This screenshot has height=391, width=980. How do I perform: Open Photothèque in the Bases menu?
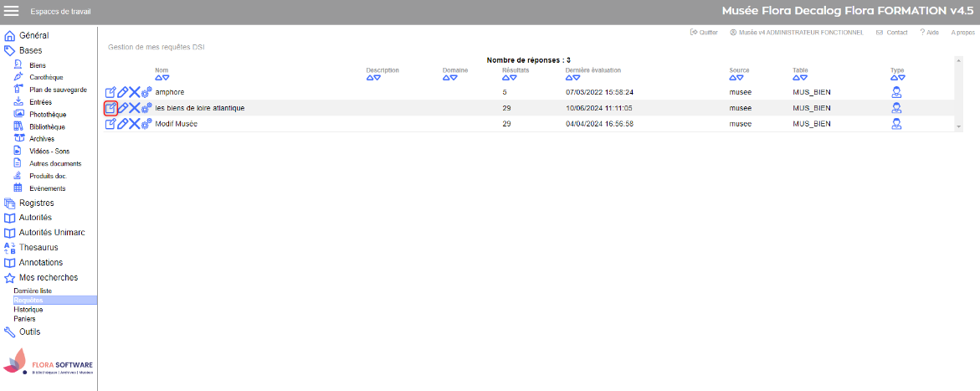(x=47, y=115)
